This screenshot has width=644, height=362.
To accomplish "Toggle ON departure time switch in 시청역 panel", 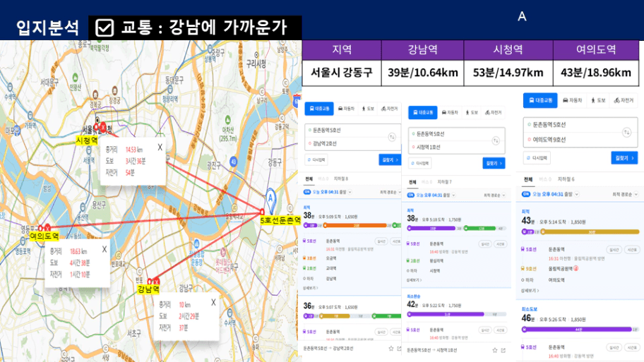I will pos(411,195).
